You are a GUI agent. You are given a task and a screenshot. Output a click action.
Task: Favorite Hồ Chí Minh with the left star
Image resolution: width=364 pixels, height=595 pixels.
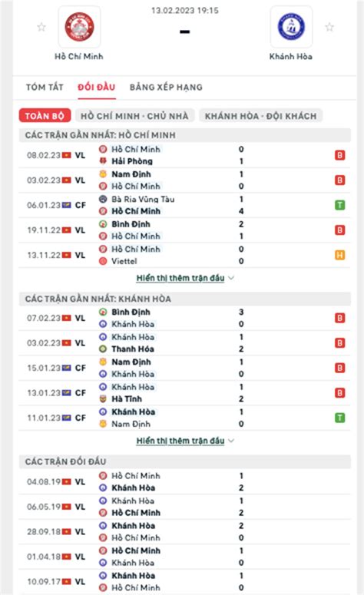(41, 27)
